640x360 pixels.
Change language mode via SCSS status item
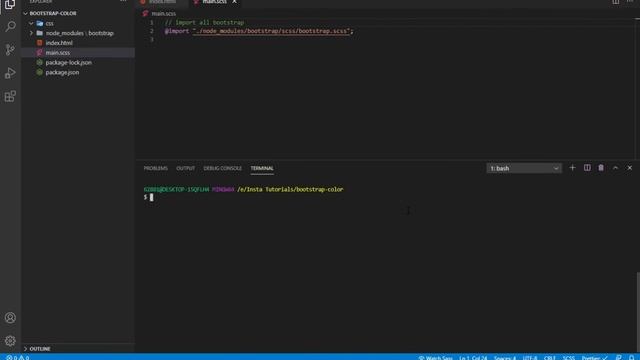click(x=569, y=358)
